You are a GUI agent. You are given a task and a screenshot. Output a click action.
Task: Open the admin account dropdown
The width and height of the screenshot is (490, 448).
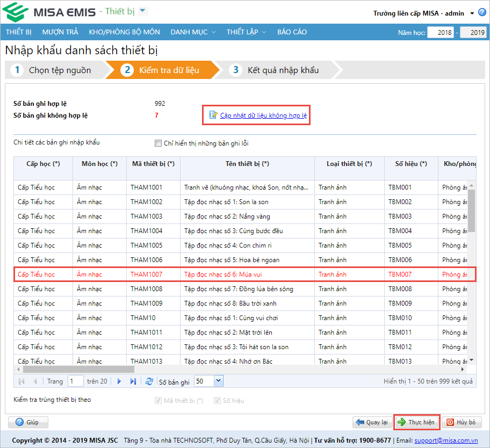click(472, 13)
